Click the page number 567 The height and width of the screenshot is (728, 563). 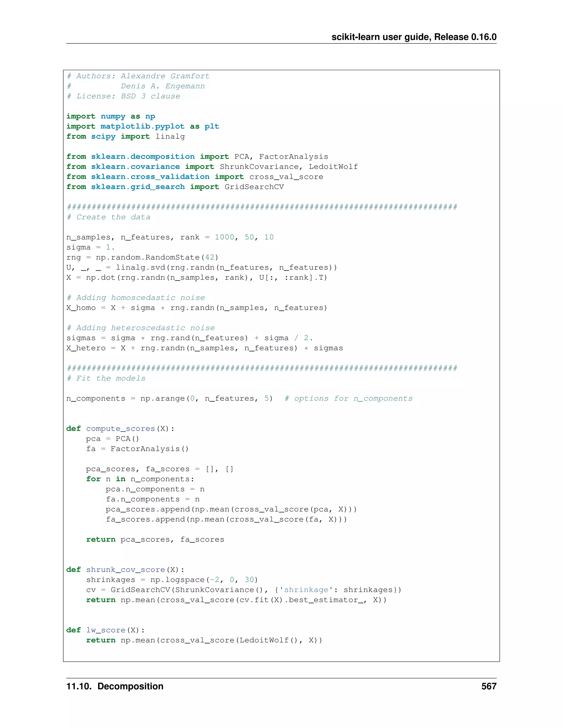(489, 686)
